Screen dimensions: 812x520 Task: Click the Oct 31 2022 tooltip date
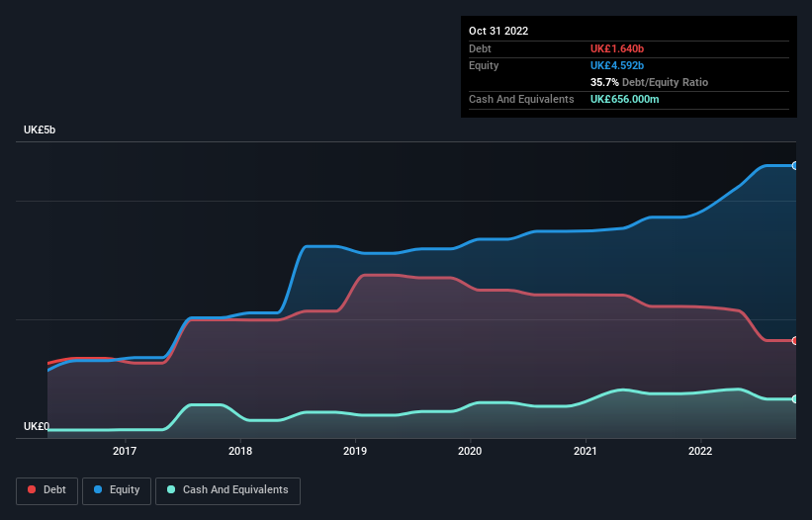click(498, 31)
